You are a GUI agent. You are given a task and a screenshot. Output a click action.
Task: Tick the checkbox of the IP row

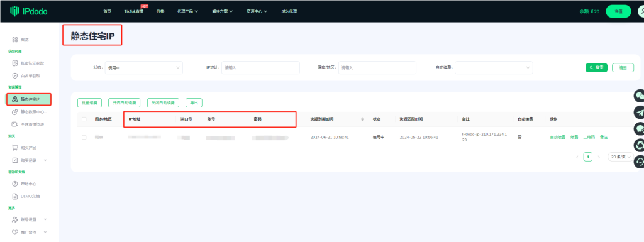click(84, 137)
